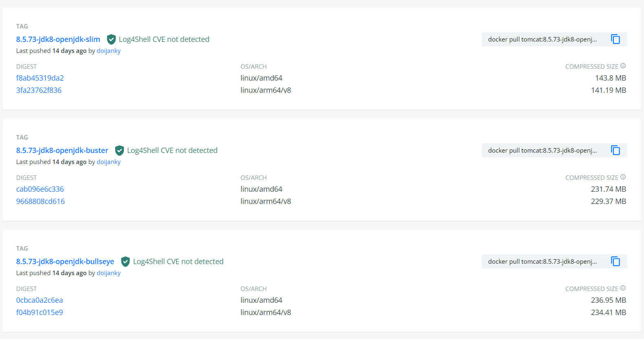Visit doijanky's profile from the slim tag

click(x=108, y=50)
